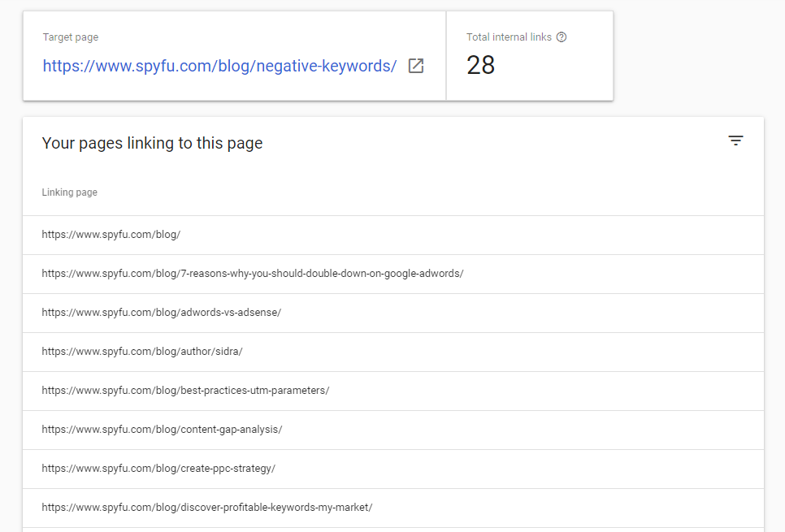785x532 pixels.
Task: Select the 7-reasons-why-you-should-double-down-on-google-adwords row
Action: click(393, 274)
